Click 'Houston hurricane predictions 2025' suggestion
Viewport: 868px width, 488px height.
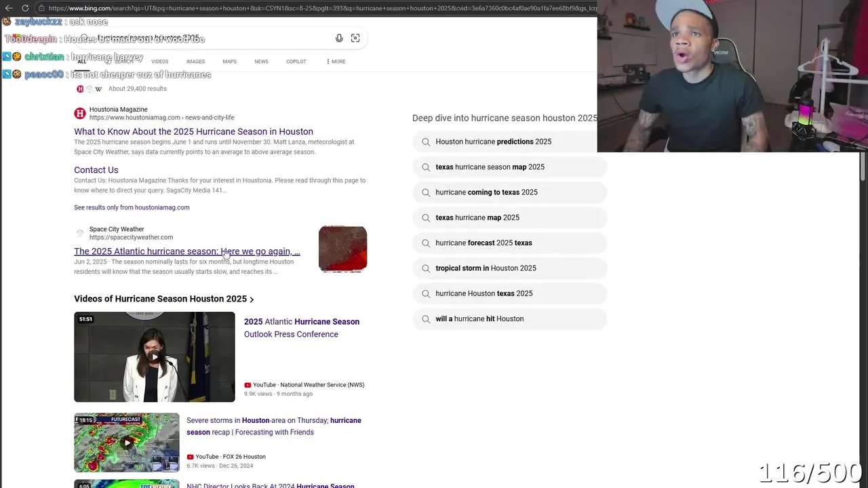click(x=509, y=142)
